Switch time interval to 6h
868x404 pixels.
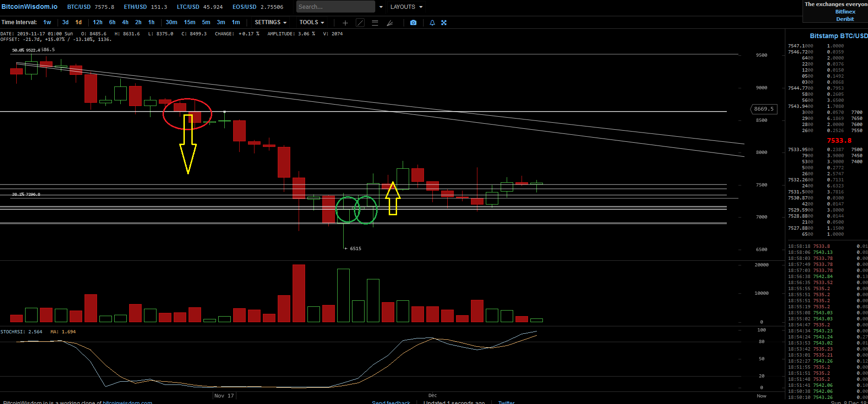[x=112, y=22]
